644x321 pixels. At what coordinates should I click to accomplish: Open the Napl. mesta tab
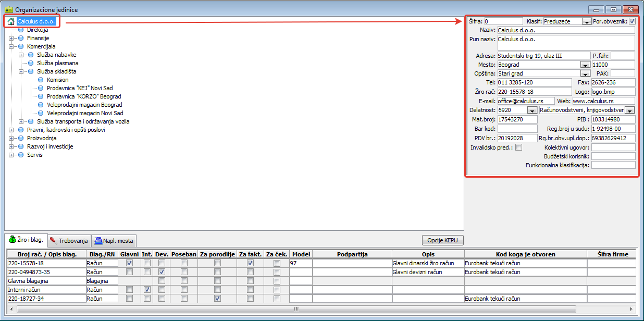coord(114,241)
